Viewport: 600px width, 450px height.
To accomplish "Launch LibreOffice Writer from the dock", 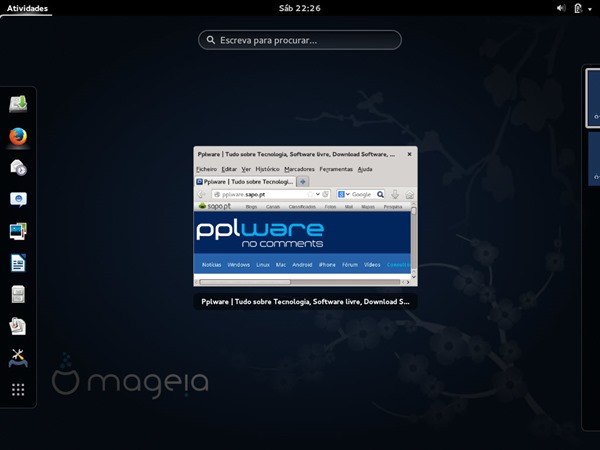I will point(18,263).
